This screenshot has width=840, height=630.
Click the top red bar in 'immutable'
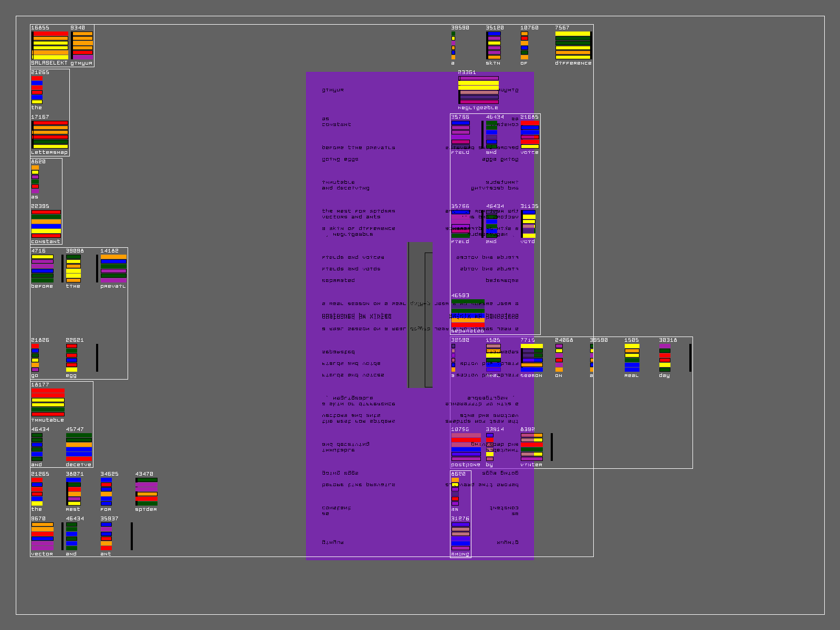[48, 391]
